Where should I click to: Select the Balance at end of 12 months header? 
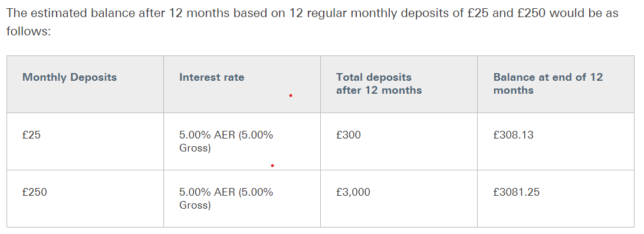click(x=548, y=84)
